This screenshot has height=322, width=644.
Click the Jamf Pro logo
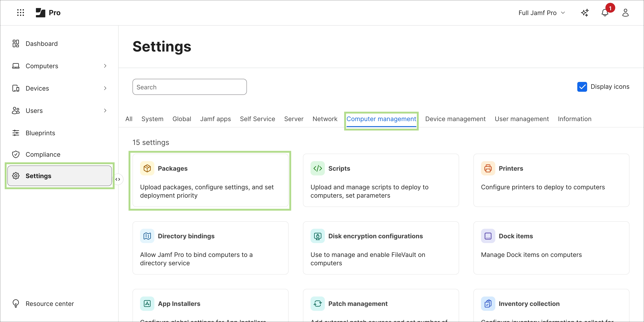coord(48,13)
